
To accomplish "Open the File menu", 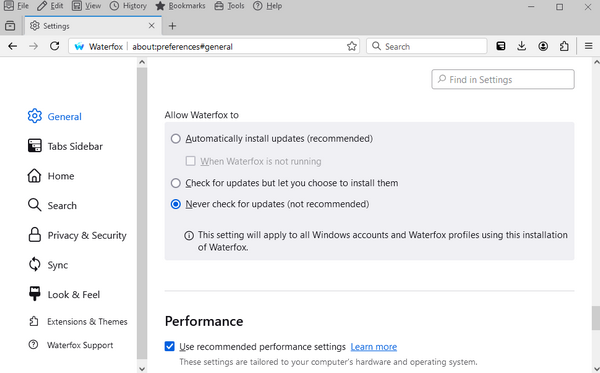I will (x=16, y=6).
